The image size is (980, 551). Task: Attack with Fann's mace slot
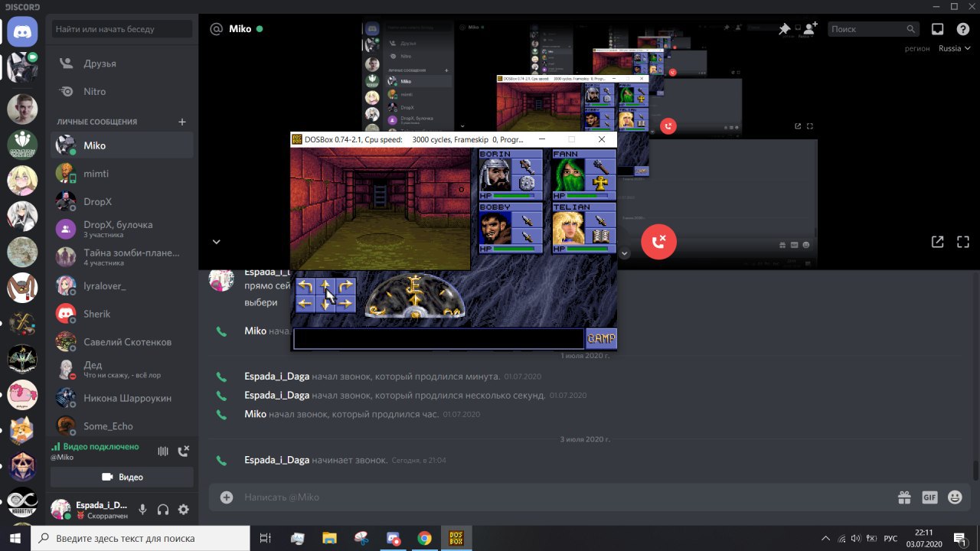tap(601, 166)
